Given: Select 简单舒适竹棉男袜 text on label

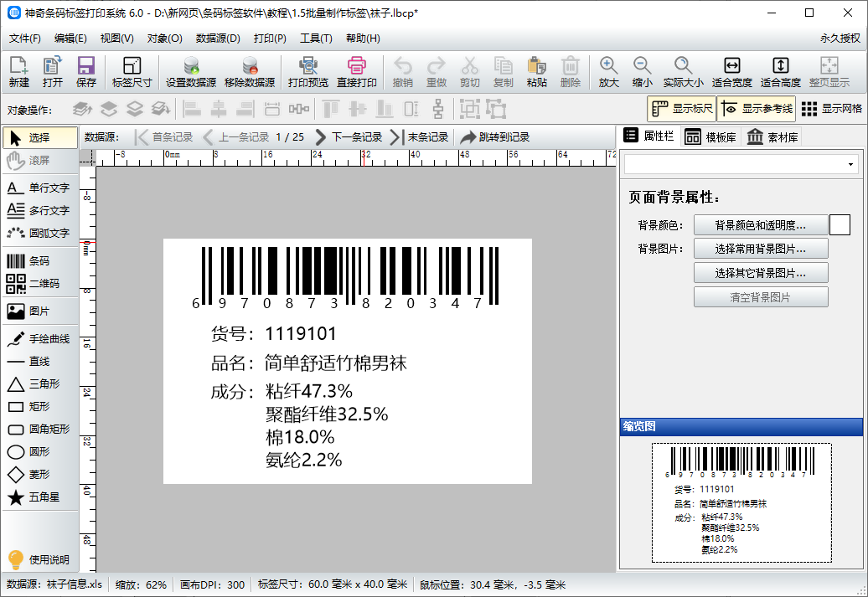Looking at the screenshot, I should click(x=335, y=363).
